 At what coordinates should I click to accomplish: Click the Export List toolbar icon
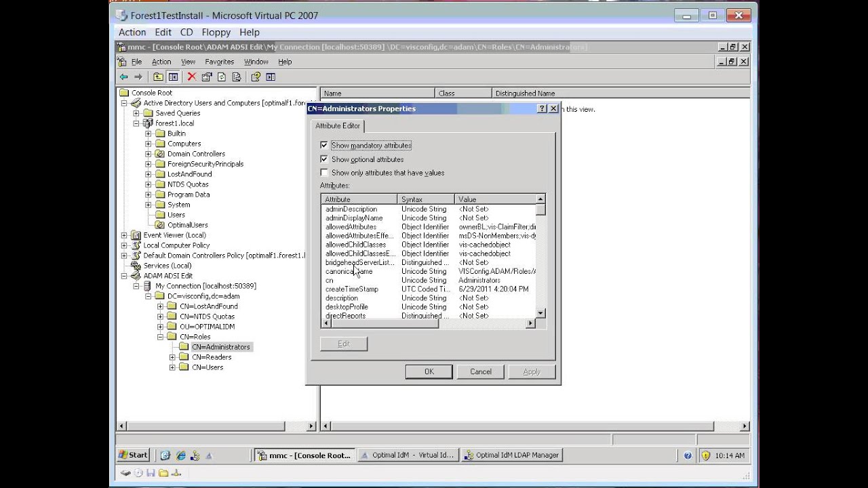[x=236, y=77]
